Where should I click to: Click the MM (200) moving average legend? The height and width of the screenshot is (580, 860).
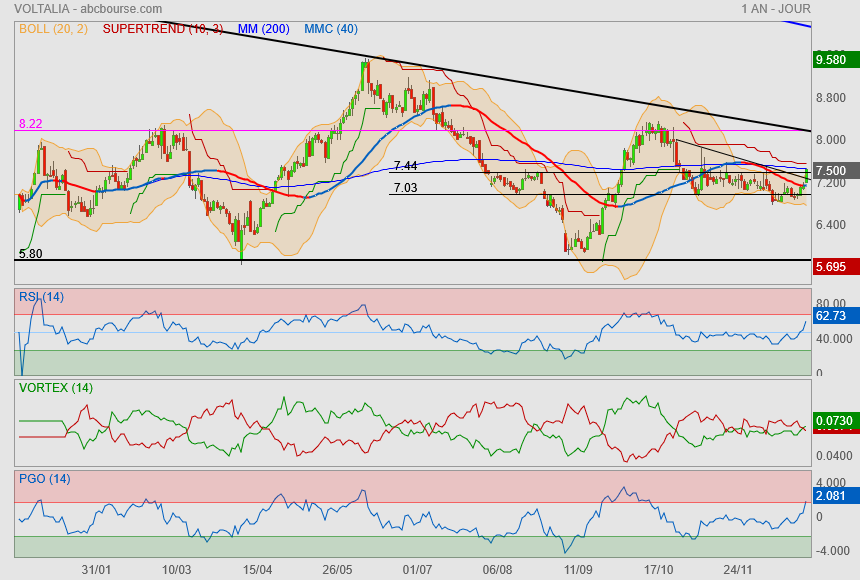[x=264, y=29]
